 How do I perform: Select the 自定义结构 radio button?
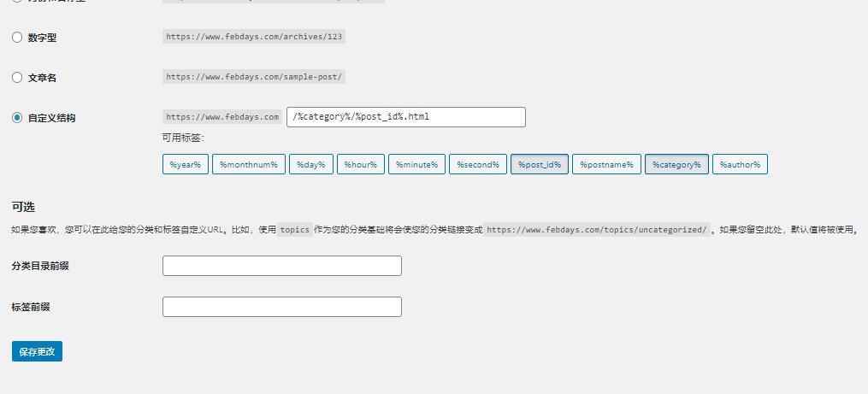pos(17,118)
